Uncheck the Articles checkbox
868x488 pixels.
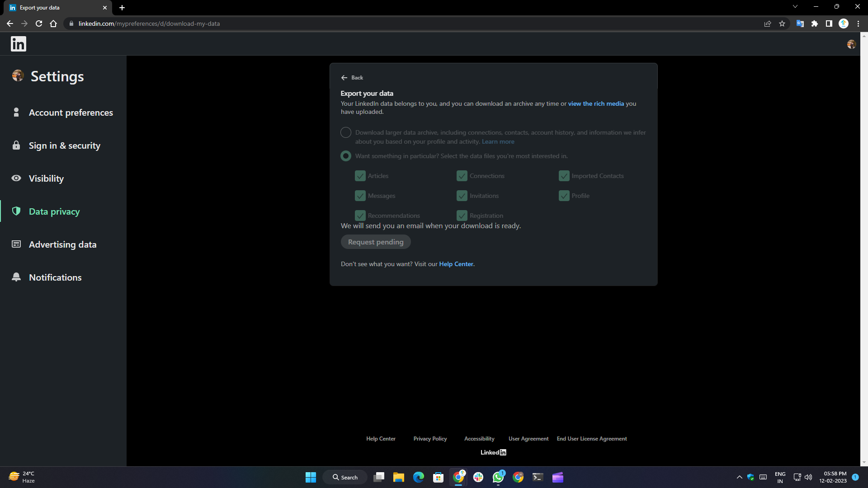click(360, 176)
